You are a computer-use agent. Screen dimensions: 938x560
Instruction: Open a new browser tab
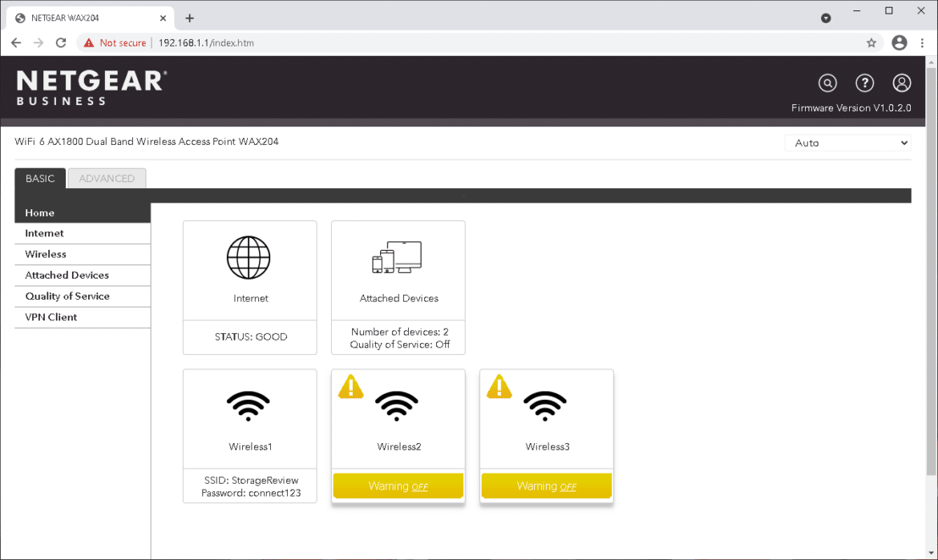190,18
